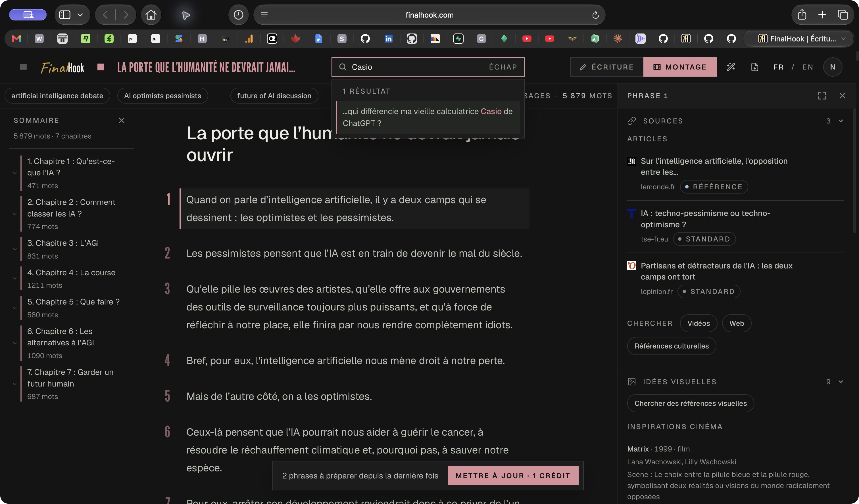Click the magic wand icon
This screenshot has height=504, width=859.
click(731, 67)
